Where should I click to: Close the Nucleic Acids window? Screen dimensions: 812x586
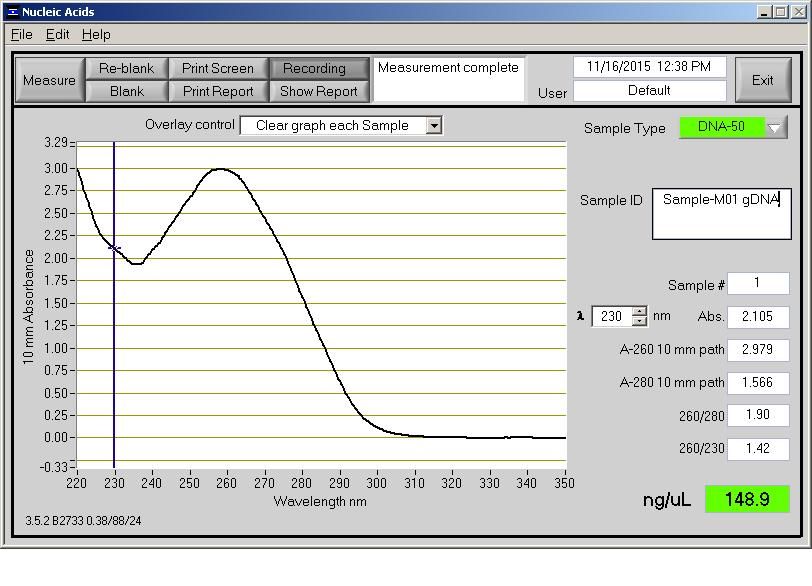(x=799, y=12)
